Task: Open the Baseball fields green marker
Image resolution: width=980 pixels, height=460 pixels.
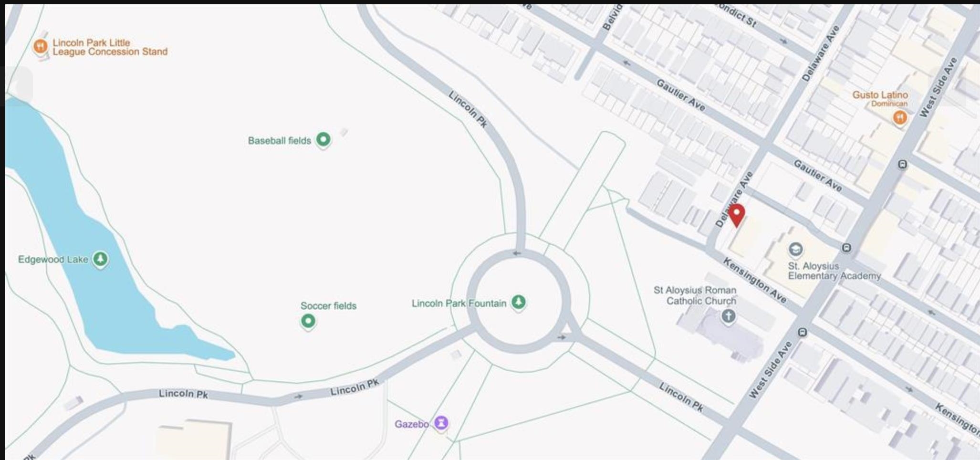Action: point(323,139)
